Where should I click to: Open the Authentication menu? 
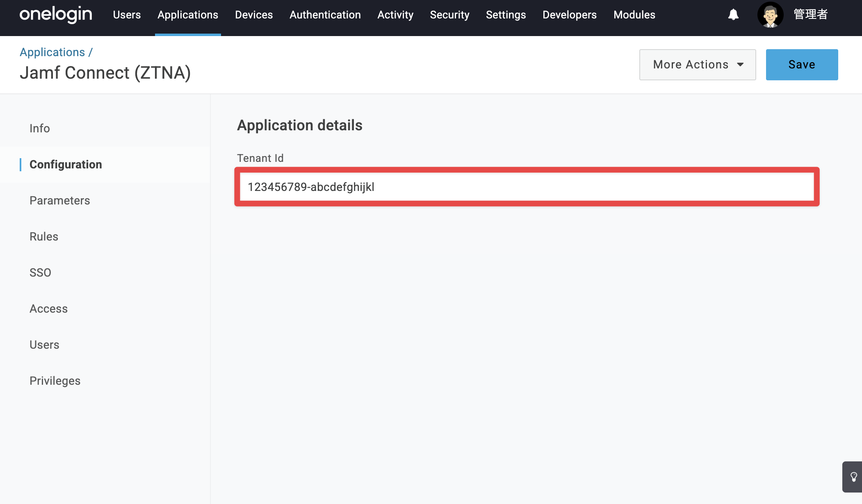pyautogui.click(x=325, y=15)
